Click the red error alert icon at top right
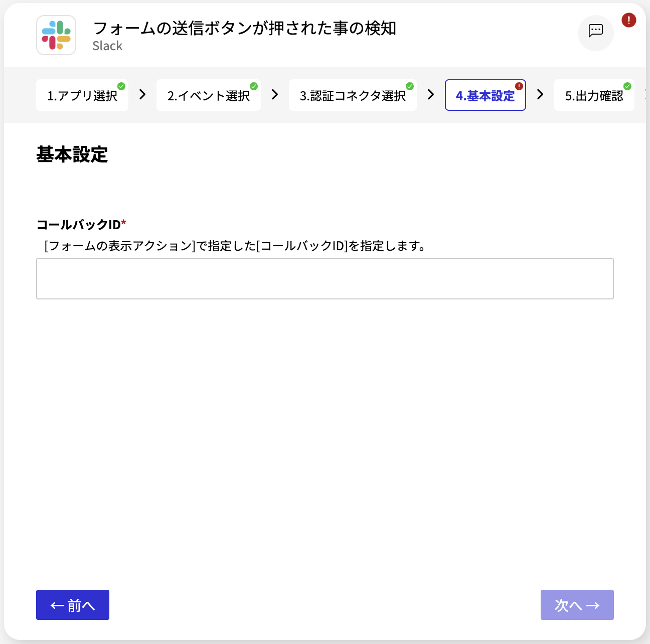Viewport: 650px width, 644px height. [629, 20]
